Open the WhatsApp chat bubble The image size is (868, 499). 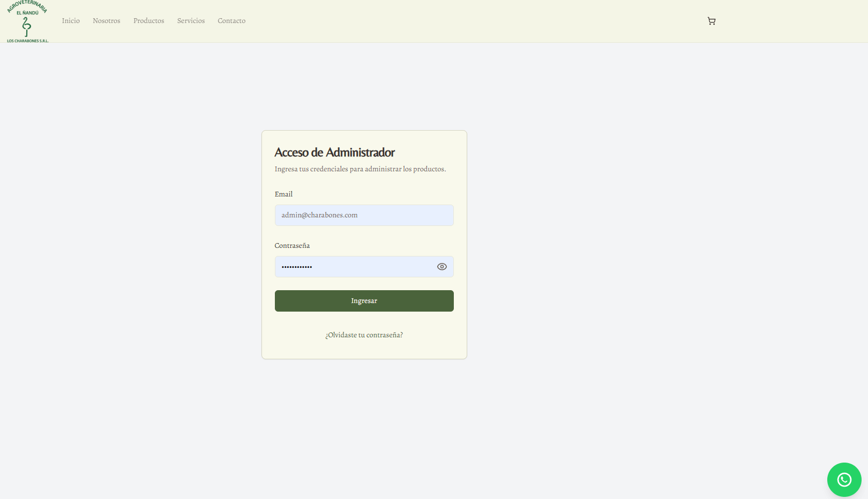(844, 479)
